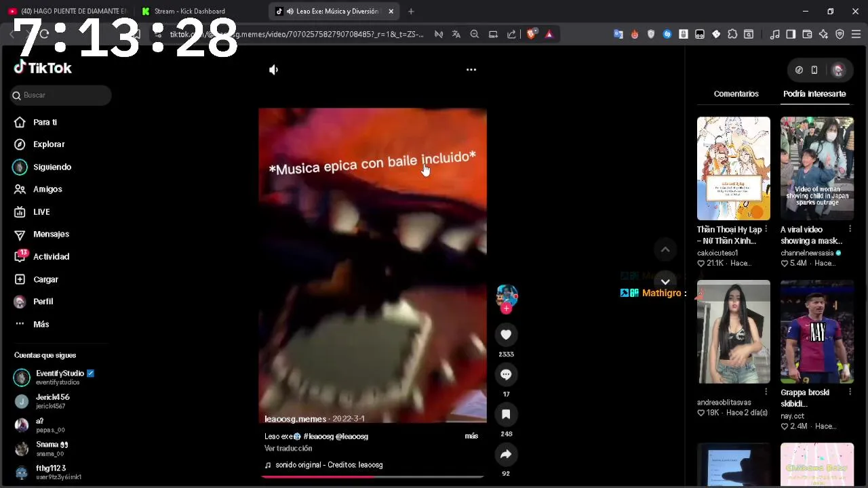Image resolution: width=868 pixels, height=488 pixels.
Task: Switch to the YouTube HAGO PUENTE DE DIAMANTE tab
Action: [66, 11]
